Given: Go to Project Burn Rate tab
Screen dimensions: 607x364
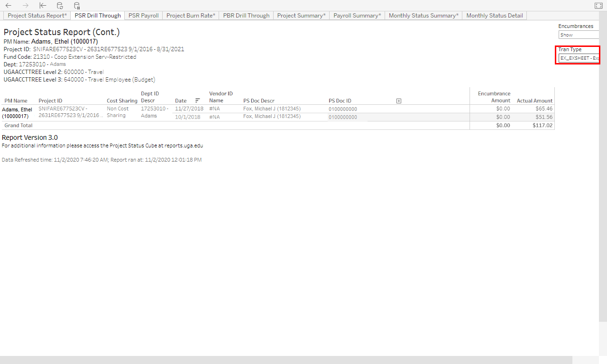Looking at the screenshot, I should point(191,16).
